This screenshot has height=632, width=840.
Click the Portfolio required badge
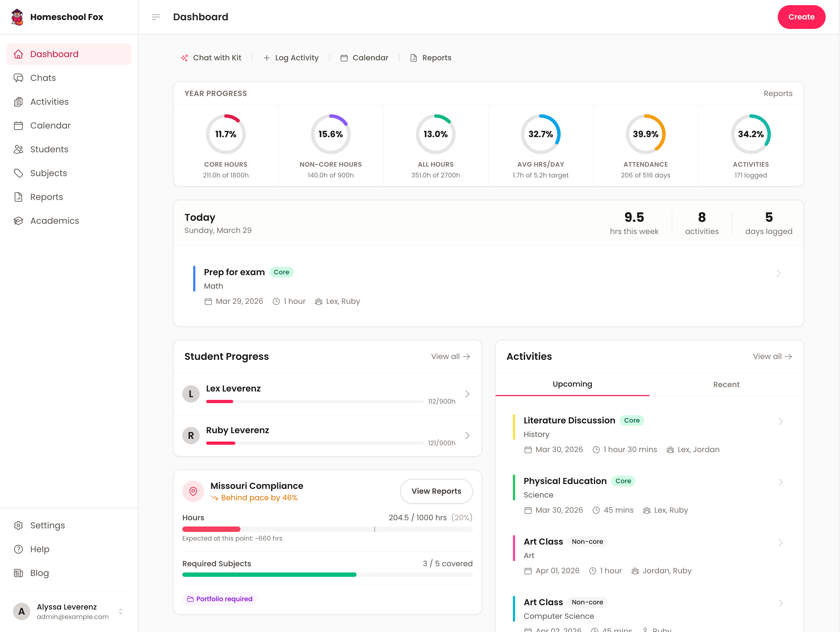[219, 598]
